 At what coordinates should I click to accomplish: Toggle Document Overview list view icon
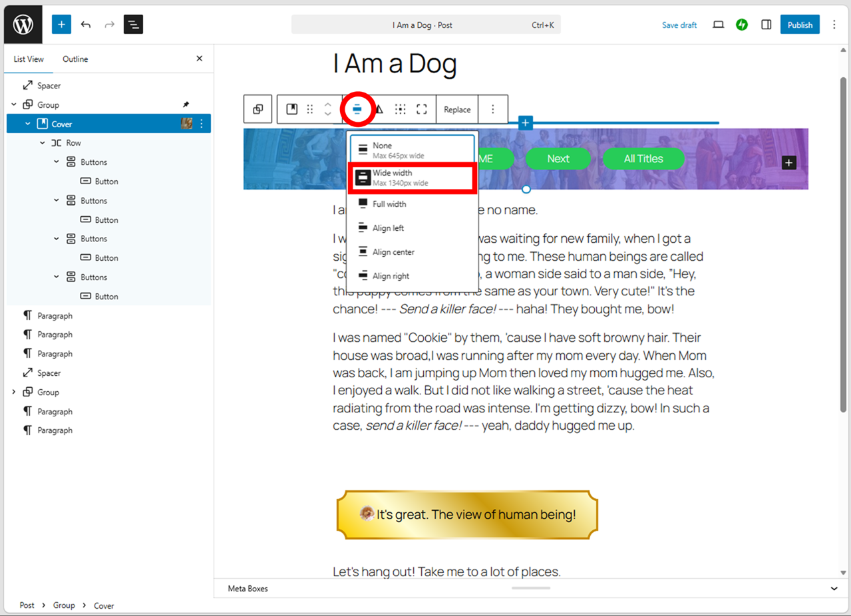point(133,25)
